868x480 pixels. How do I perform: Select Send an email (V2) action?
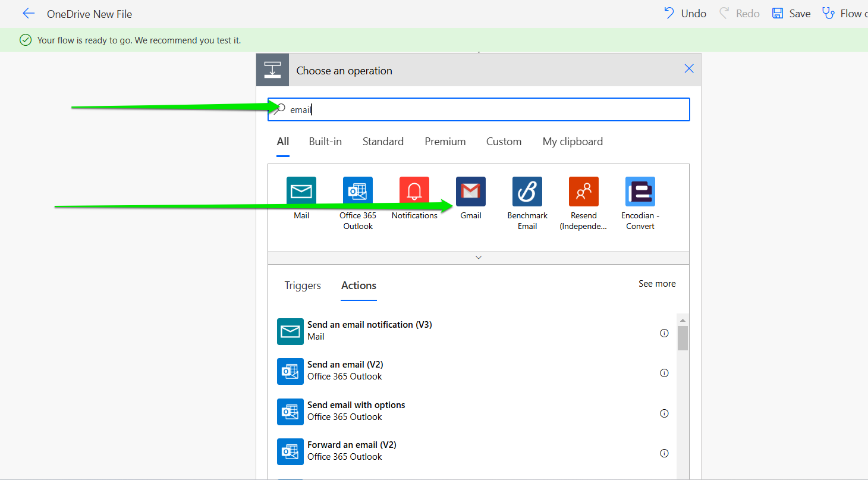coord(473,371)
